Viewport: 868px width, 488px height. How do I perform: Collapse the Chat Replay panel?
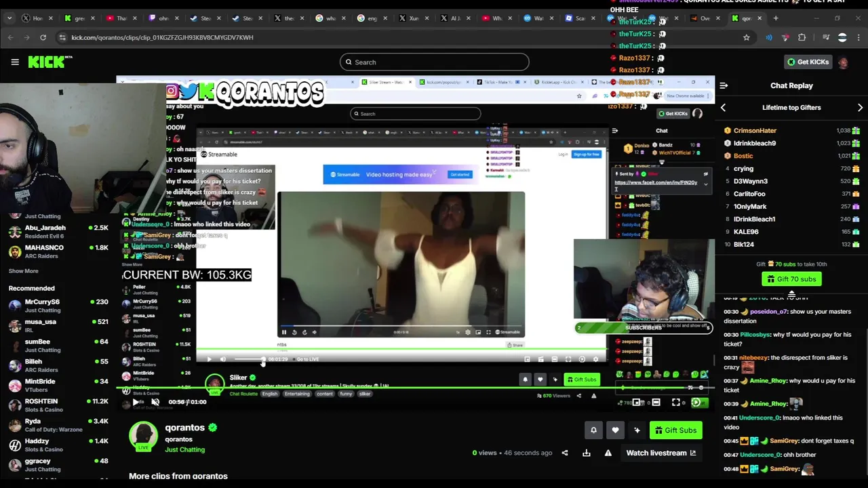724,85
